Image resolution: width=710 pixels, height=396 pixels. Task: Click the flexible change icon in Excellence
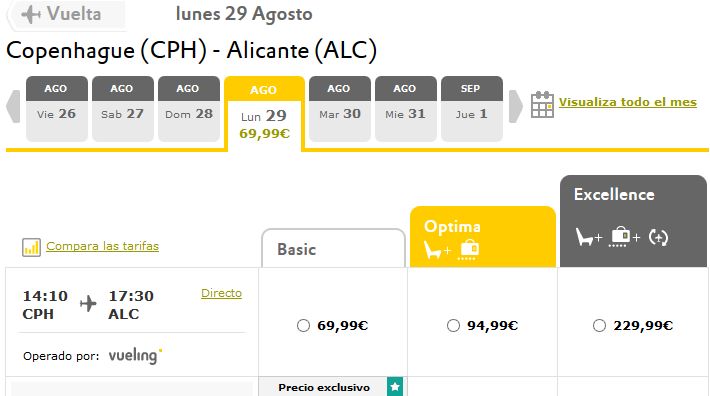[658, 237]
